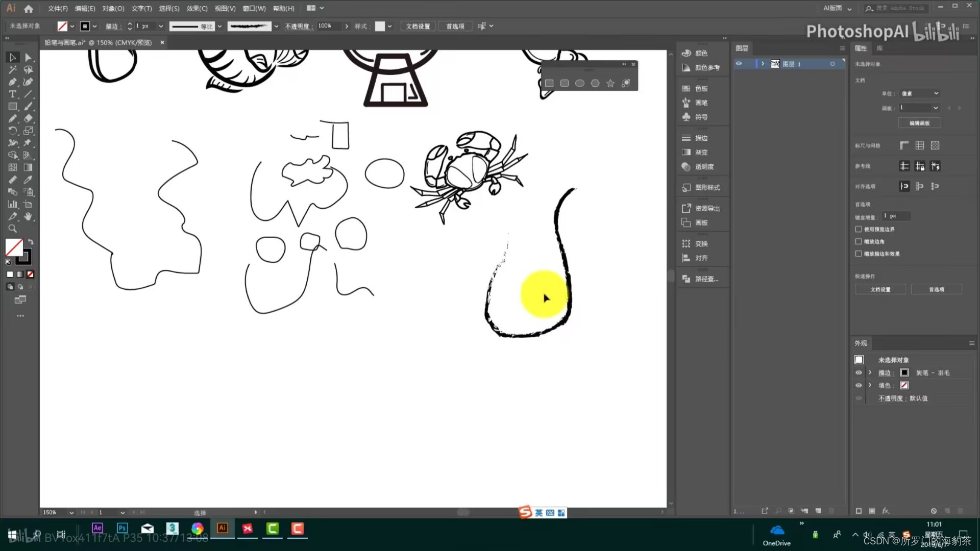Viewport: 980px width, 551px height.
Task: Open the brush definition dropdown
Action: click(276, 26)
